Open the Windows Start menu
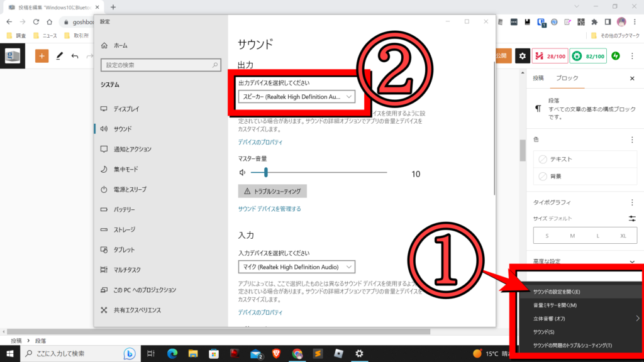 click(10, 354)
